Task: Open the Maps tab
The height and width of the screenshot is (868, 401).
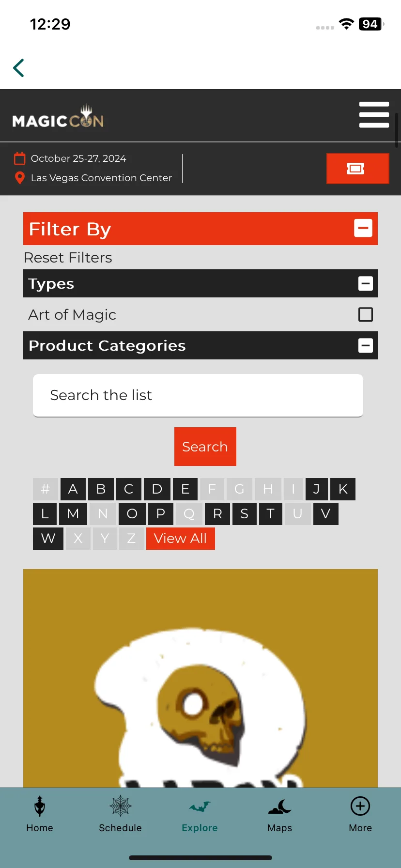Action: (x=280, y=815)
